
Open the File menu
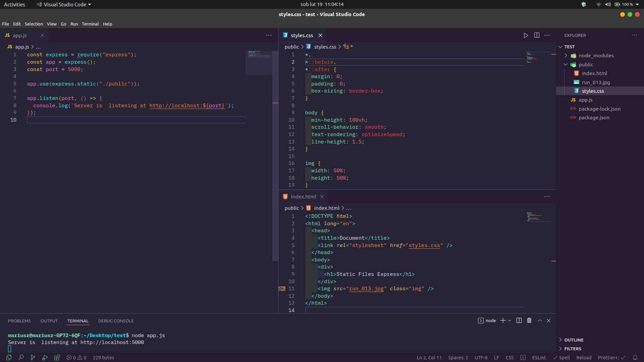click(6, 24)
